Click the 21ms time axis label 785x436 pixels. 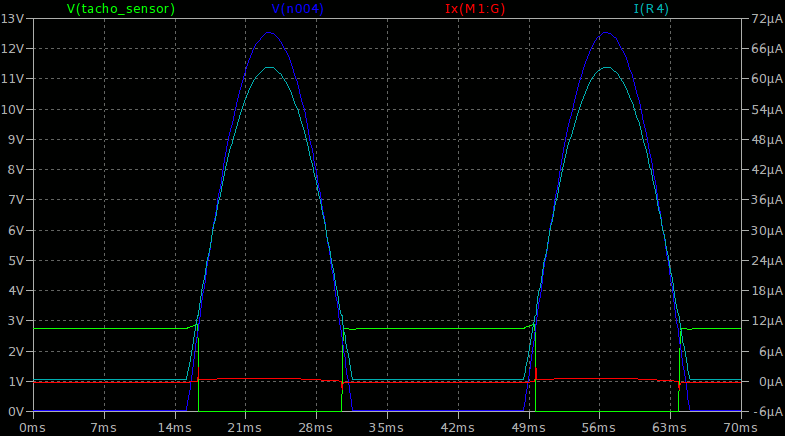pos(245,428)
